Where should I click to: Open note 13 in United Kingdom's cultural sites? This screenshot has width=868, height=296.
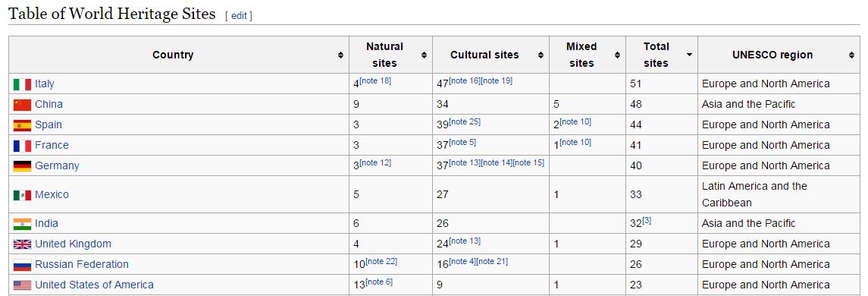tap(465, 241)
